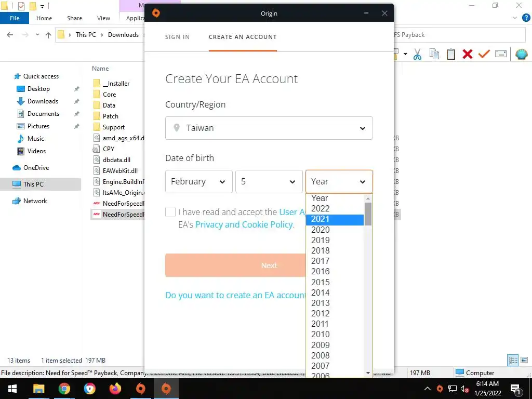Click the red X delete icon
Viewport: 532px width, 399px height.
pos(467,54)
